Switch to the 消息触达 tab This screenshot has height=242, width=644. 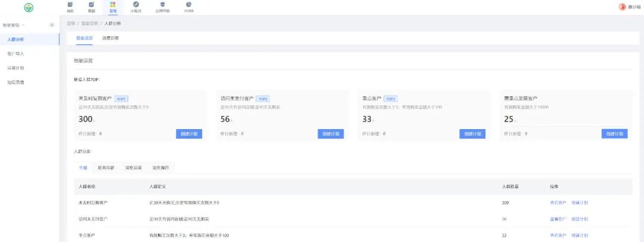tap(110, 38)
